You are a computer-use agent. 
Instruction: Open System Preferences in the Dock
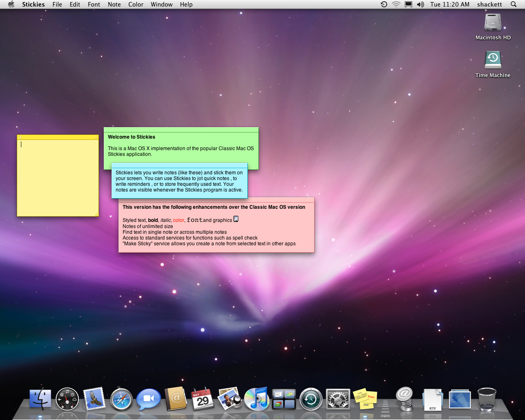coord(338,399)
